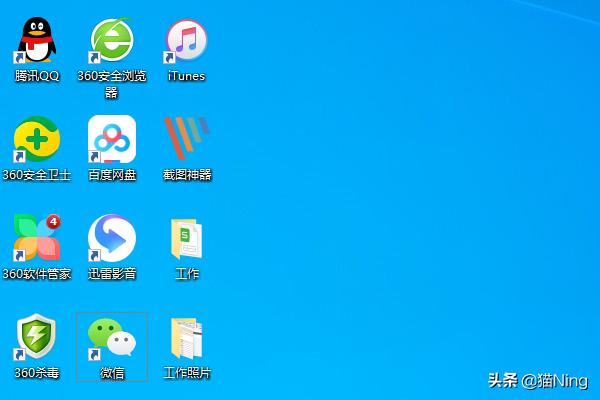Click the 迅雷影音 label text
The height and width of the screenshot is (400, 600).
tap(112, 274)
